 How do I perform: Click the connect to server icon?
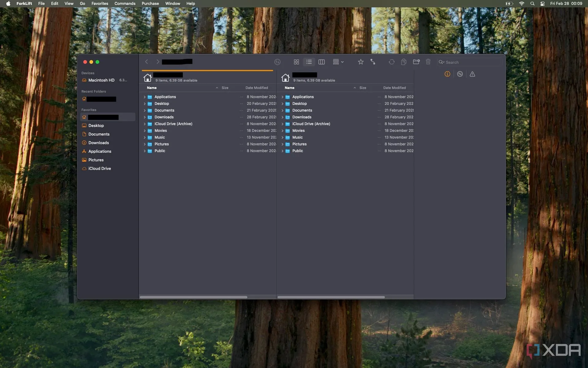(x=373, y=62)
